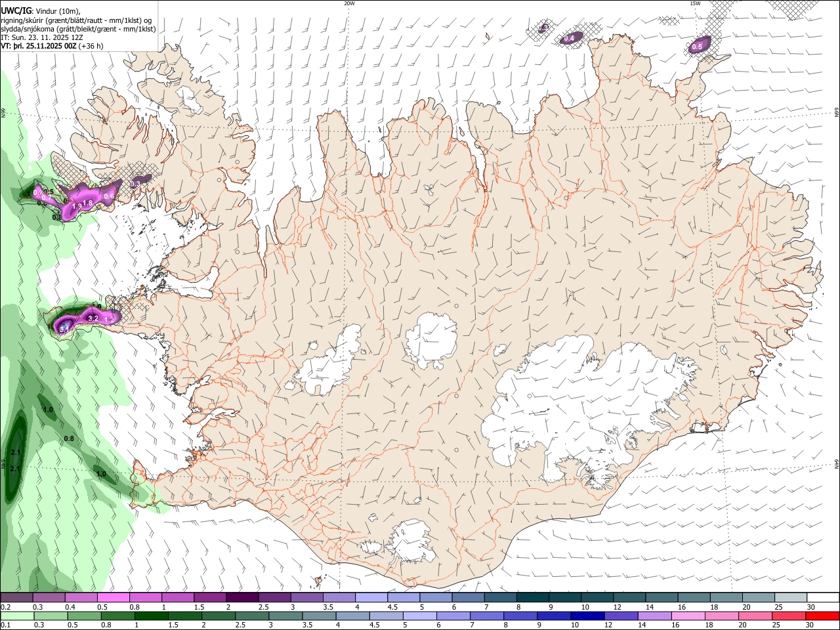Click the 4.5 label on the upper legend
Image resolution: width=840 pixels, height=630 pixels.
pos(392,607)
